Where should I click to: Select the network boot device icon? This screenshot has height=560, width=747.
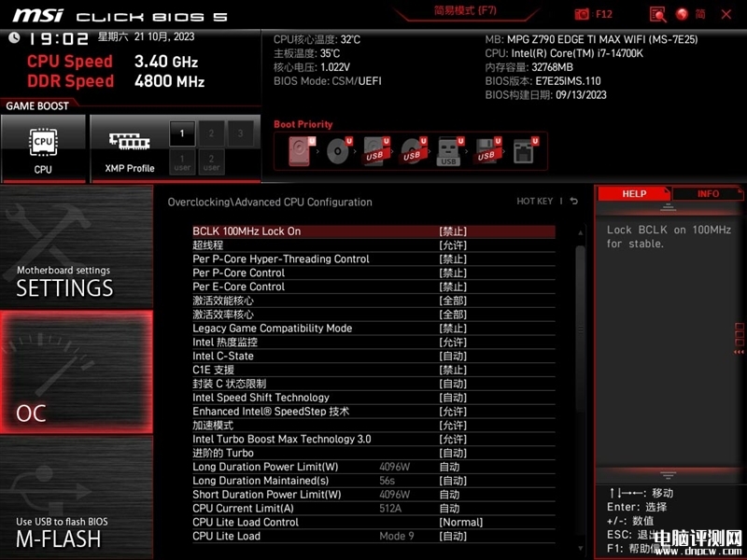point(525,151)
